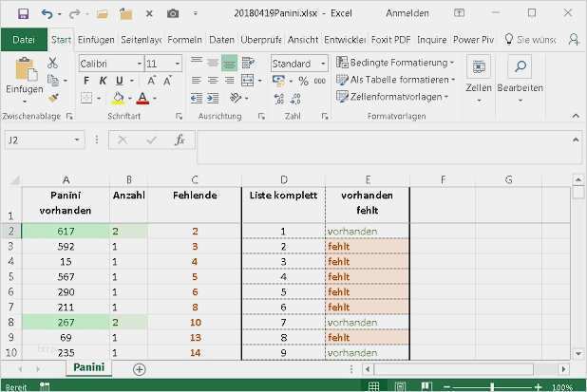The image size is (587, 392).
Task: Open the Zellen dropdown group
Action: pyautogui.click(x=479, y=80)
